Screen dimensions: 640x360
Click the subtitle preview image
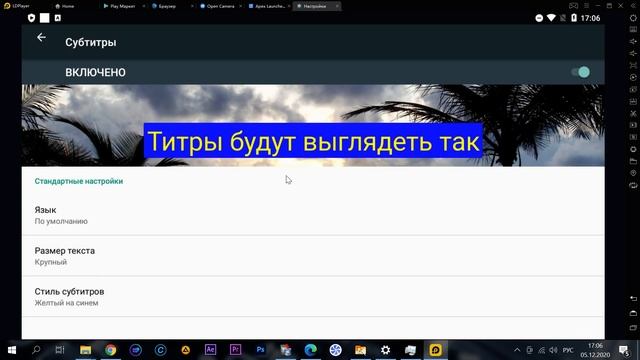[x=313, y=125]
